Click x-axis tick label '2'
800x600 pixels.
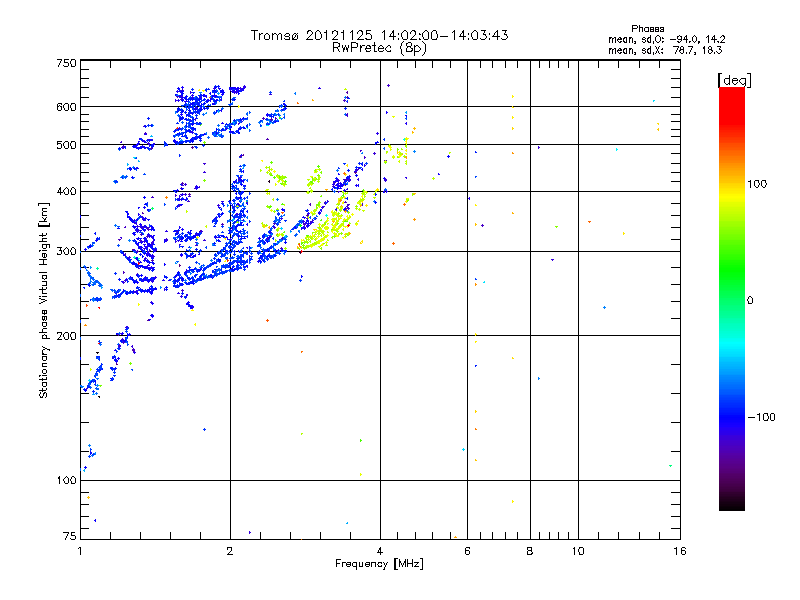pos(230,551)
